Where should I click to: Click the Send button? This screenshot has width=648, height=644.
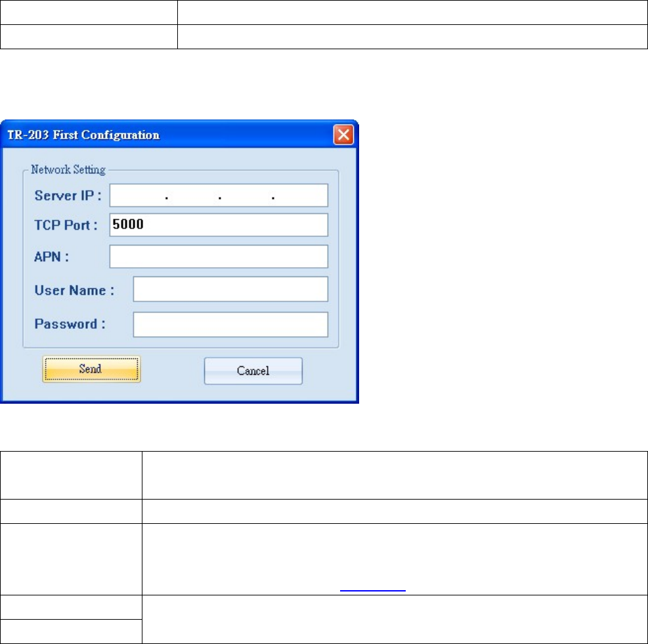91,369
